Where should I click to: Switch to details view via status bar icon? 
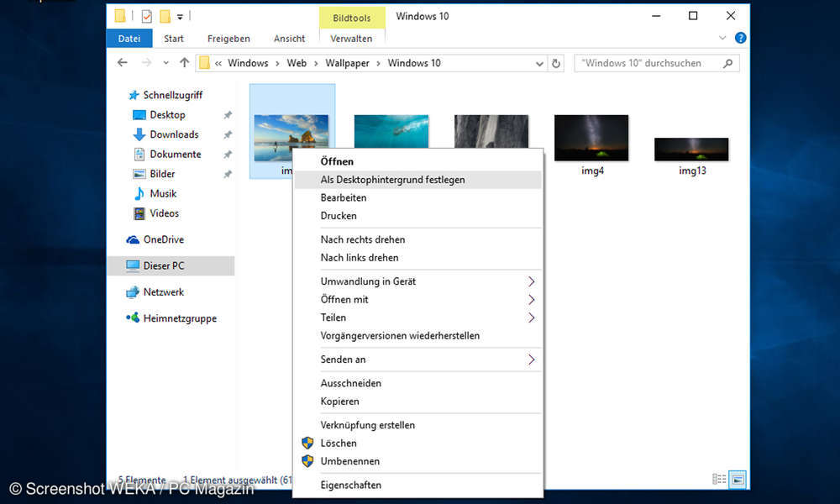coord(719,479)
